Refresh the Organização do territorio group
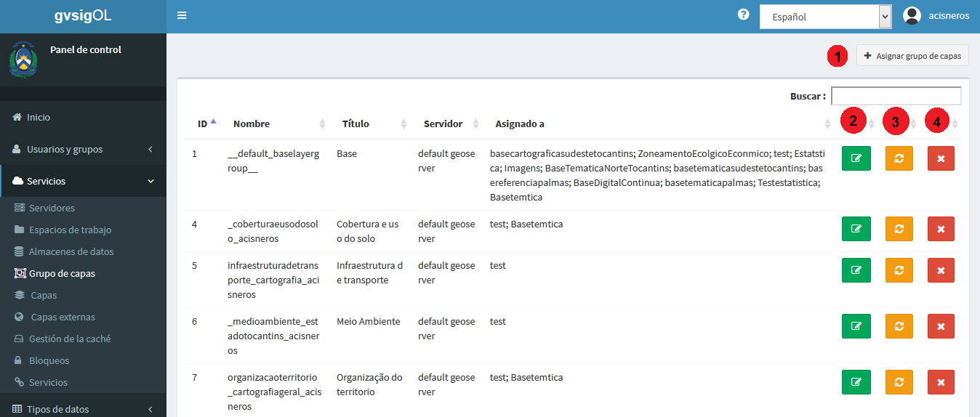This screenshot has height=417, width=980. tap(899, 382)
